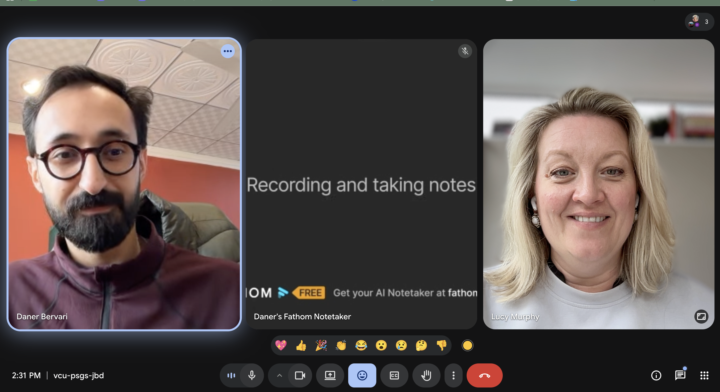Toggle the emoji reactions bar
The image size is (720, 392).
coord(362,375)
